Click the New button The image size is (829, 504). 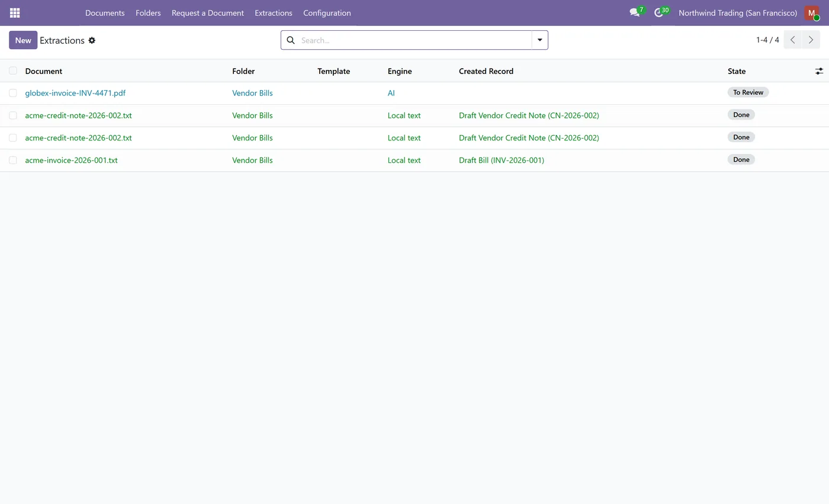pos(23,40)
